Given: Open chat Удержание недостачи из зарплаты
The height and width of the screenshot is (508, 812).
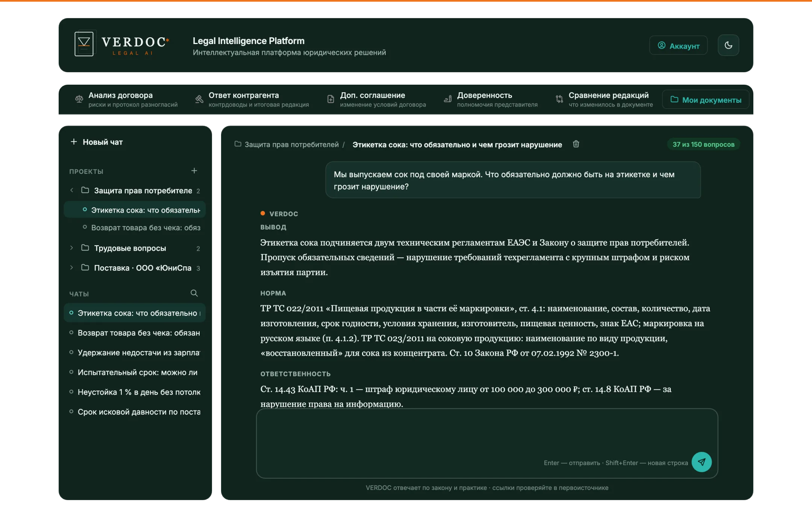Looking at the screenshot, I should tap(135, 352).
